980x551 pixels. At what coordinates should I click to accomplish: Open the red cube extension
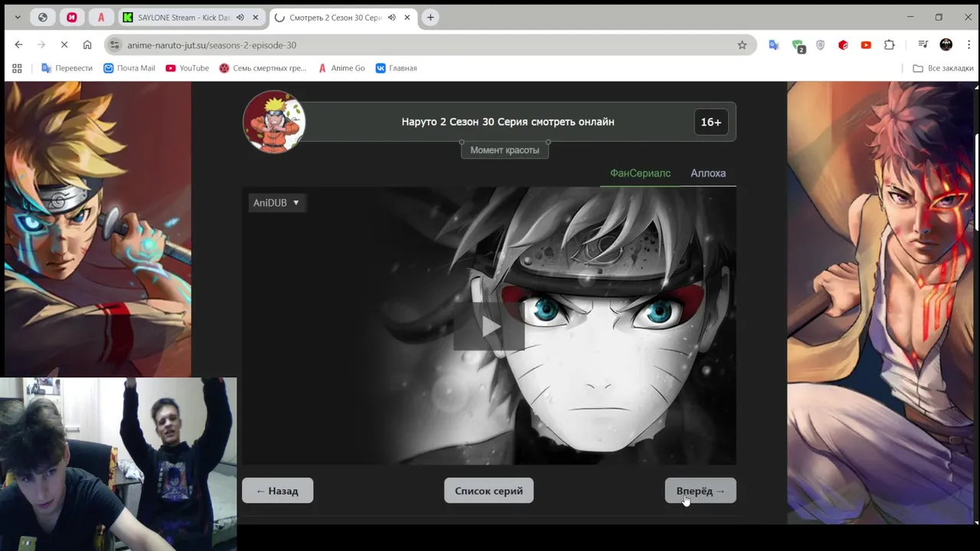[x=843, y=45]
